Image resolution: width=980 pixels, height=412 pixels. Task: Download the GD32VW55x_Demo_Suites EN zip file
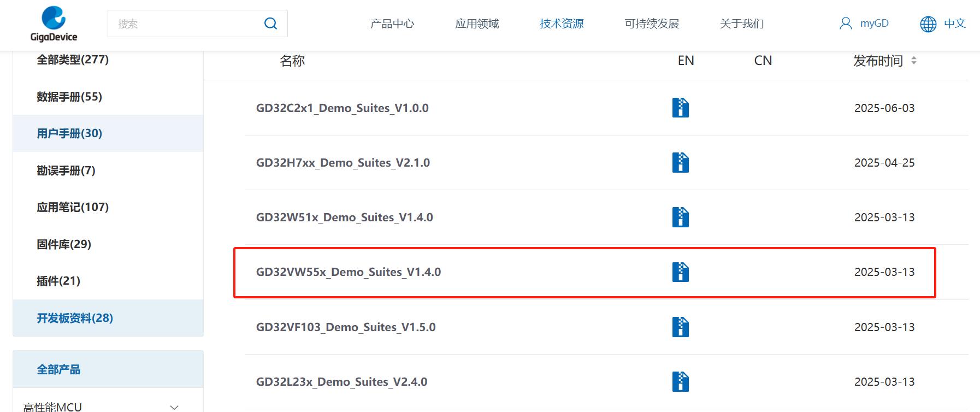681,272
